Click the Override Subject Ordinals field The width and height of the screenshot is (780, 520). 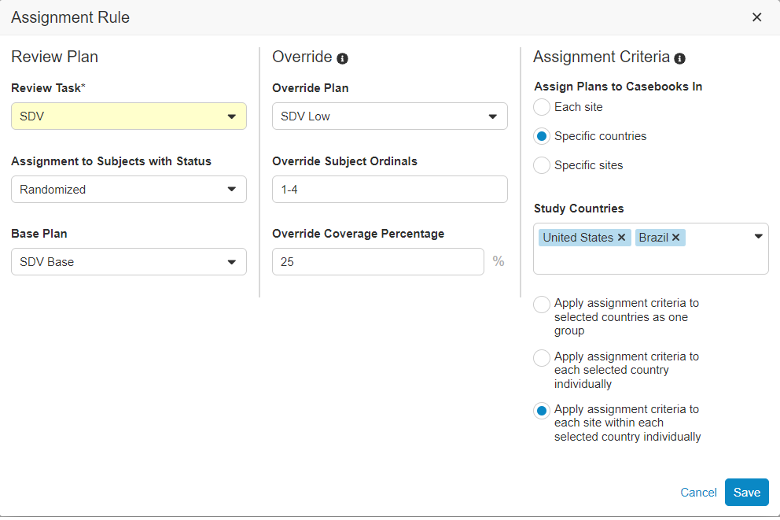tap(390, 189)
